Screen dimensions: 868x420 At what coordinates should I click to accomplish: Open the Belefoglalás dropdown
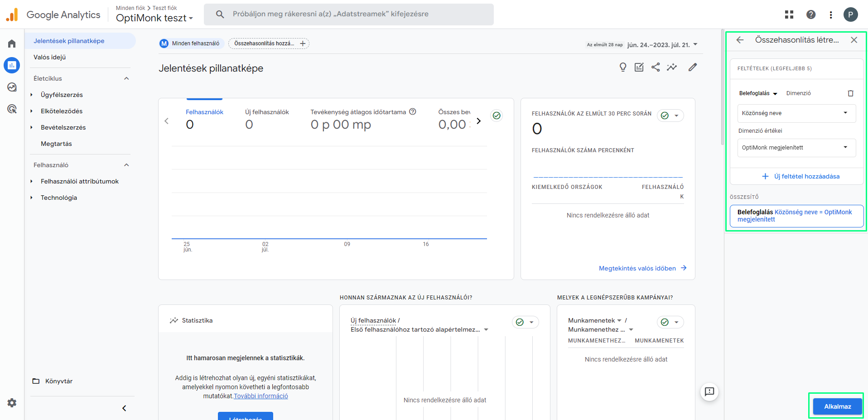(758, 93)
